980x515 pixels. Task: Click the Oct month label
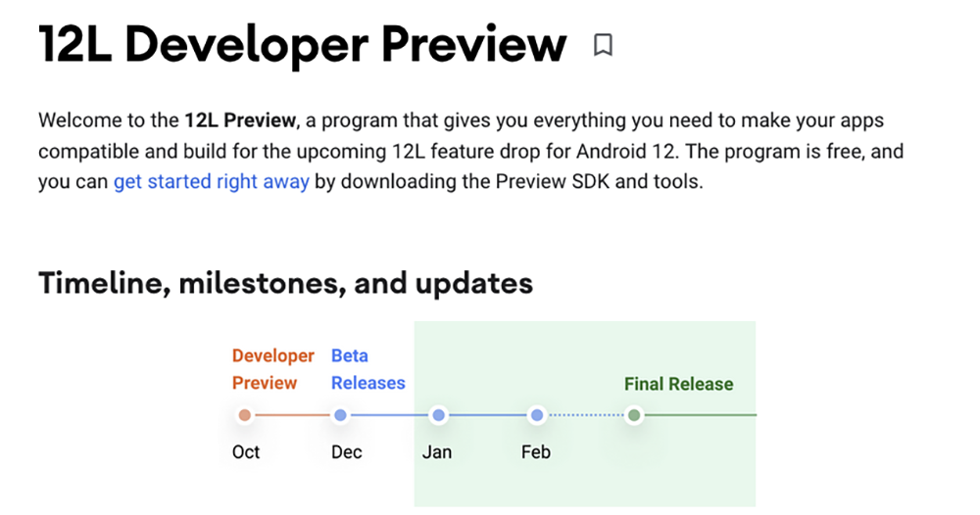(x=246, y=452)
